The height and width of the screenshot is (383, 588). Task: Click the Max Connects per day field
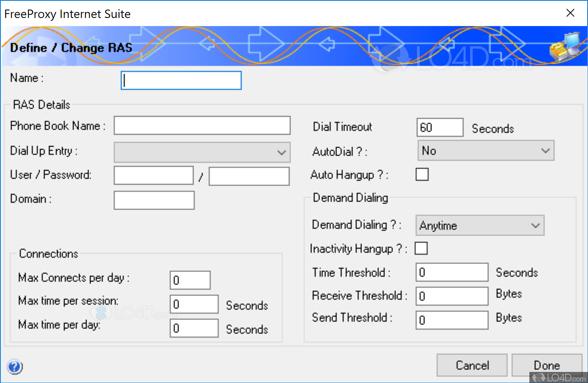[190, 280]
